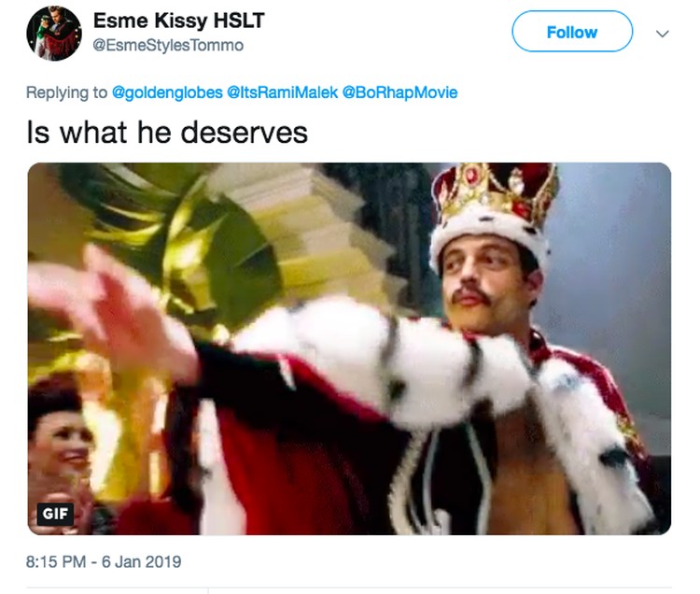
Task: Open the @ItsRamiMalek mention link
Action: pyautogui.click(x=282, y=92)
